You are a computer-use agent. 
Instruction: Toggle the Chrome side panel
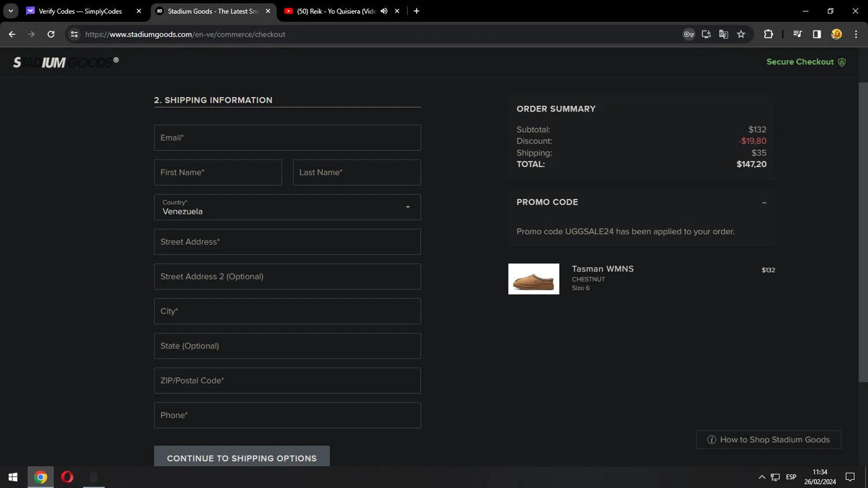tap(817, 34)
